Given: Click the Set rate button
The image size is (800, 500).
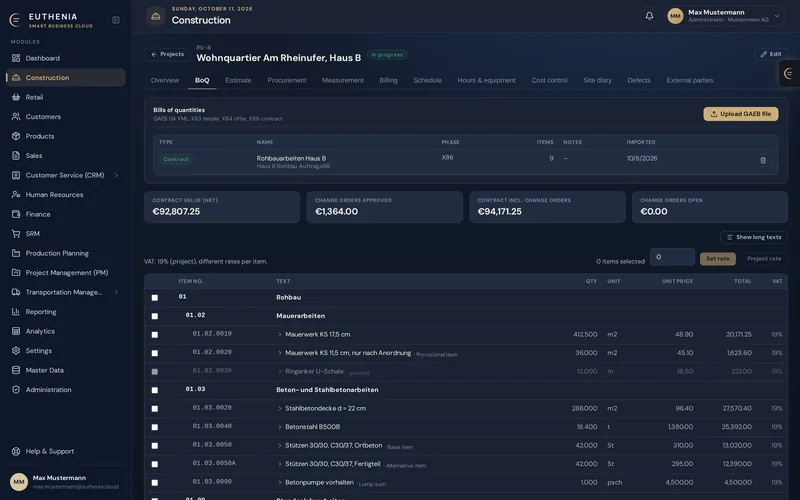Looking at the screenshot, I should pos(717,259).
